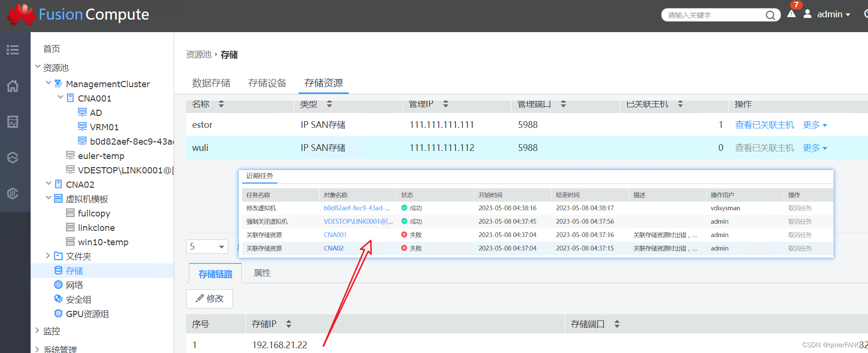Open the CNA001 link in task list
This screenshot has height=353, width=868.
pos(335,235)
